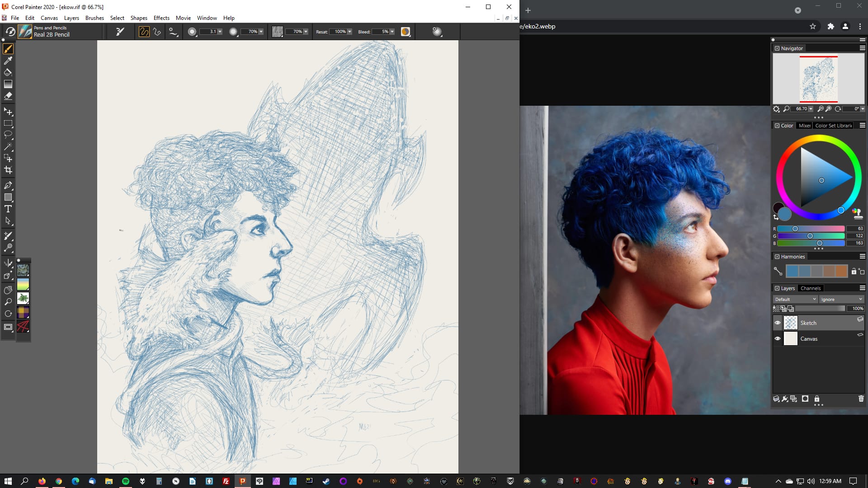Hide the Sketch layer

778,323
